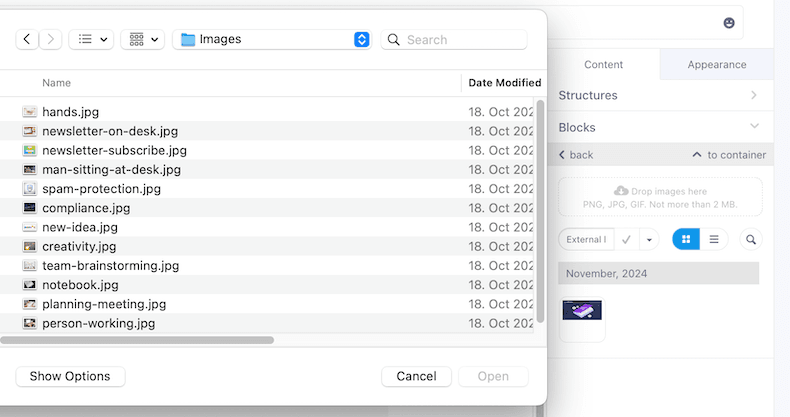Click the creativity.jpg thumbnail icon
This screenshot has height=417, width=790.
pos(30,246)
